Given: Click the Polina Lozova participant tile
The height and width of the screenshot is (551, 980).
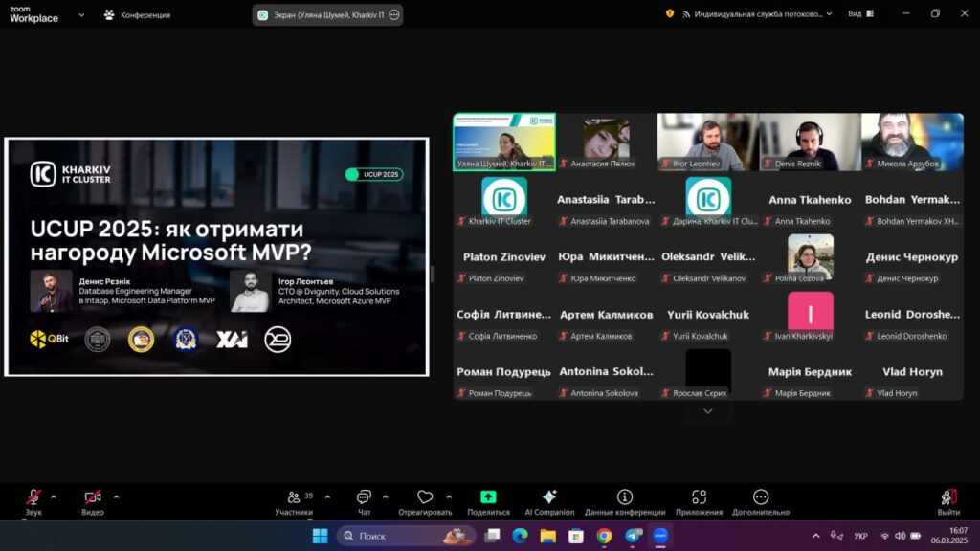Looking at the screenshot, I should point(810,256).
